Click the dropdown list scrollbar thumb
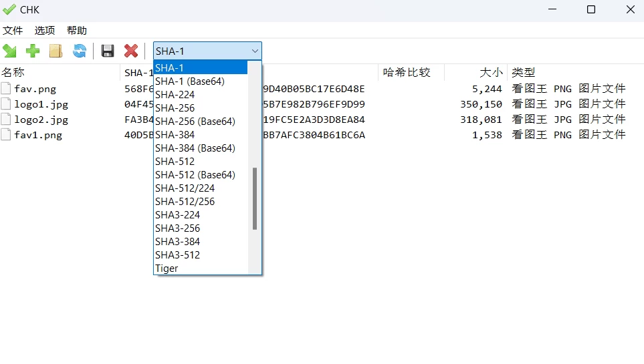644x364 pixels. (x=255, y=198)
